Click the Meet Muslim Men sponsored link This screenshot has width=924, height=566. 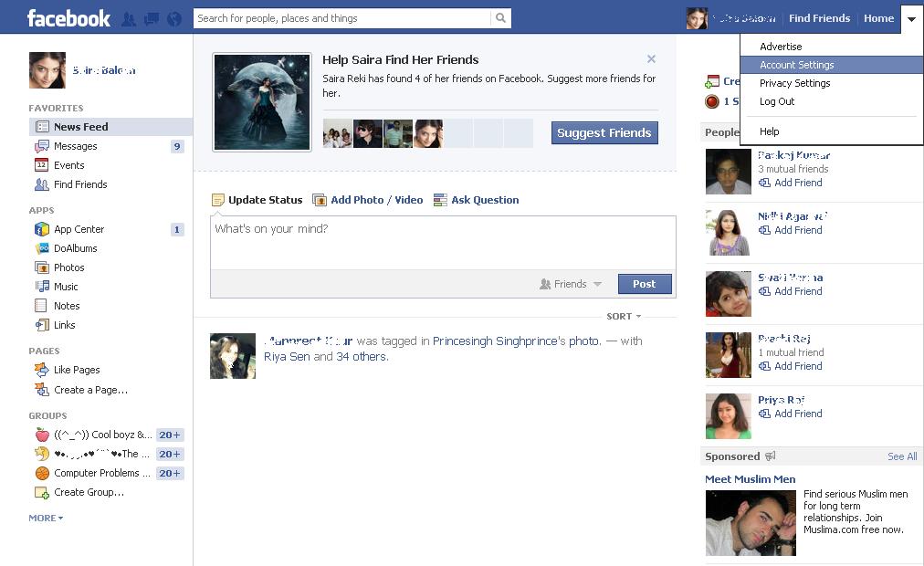coord(750,479)
